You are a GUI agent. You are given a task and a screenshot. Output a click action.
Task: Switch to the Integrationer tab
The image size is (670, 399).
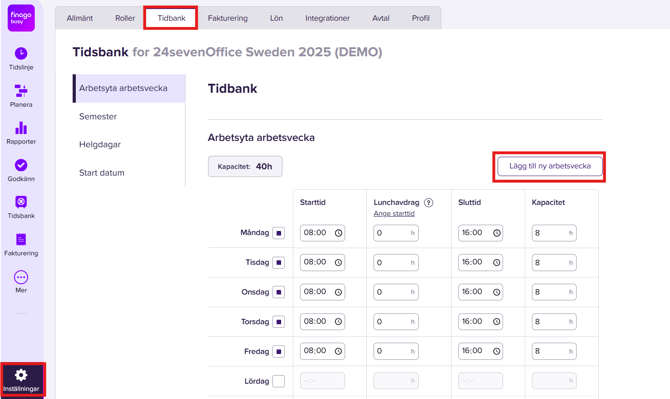click(x=327, y=18)
